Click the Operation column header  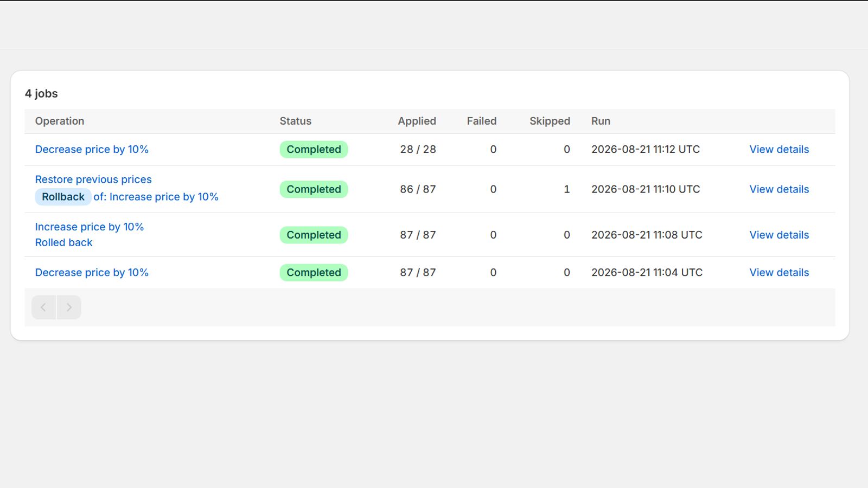(x=60, y=121)
